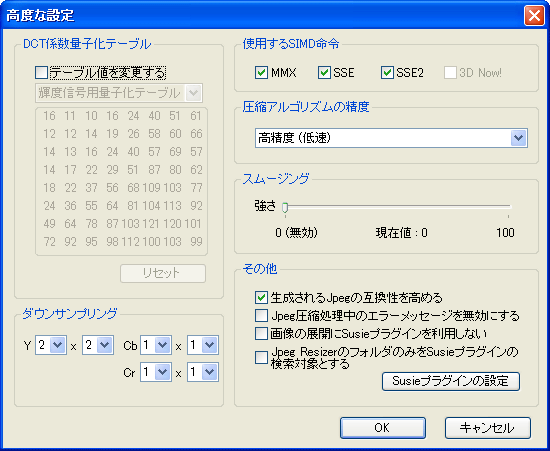Screen dimensions: 550x451
Task: Close the 高度な設定 dialog
Action: click(x=534, y=16)
